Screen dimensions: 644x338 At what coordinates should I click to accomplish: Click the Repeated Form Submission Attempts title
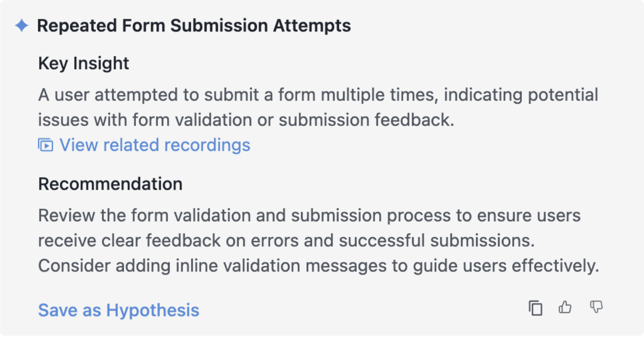coord(194,26)
